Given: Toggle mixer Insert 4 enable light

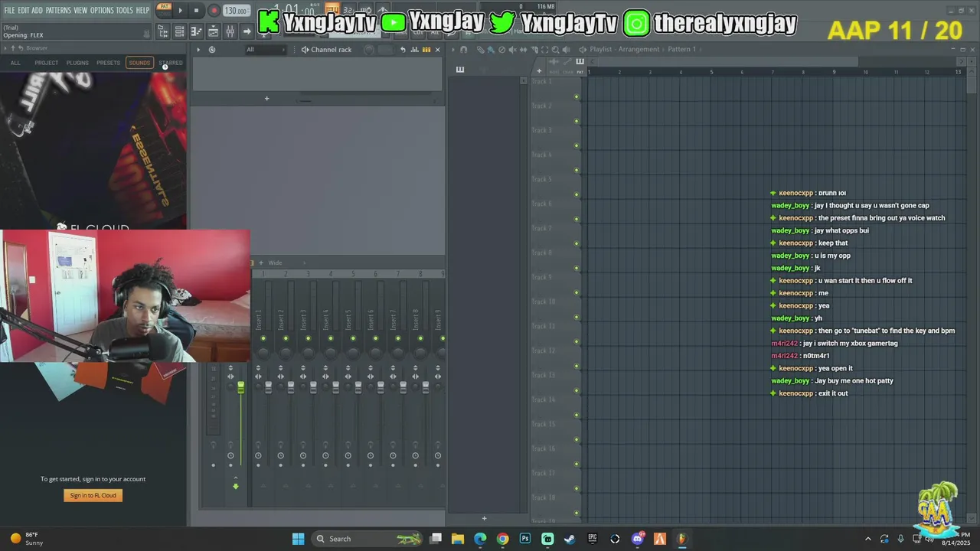Looking at the screenshot, I should point(331,338).
